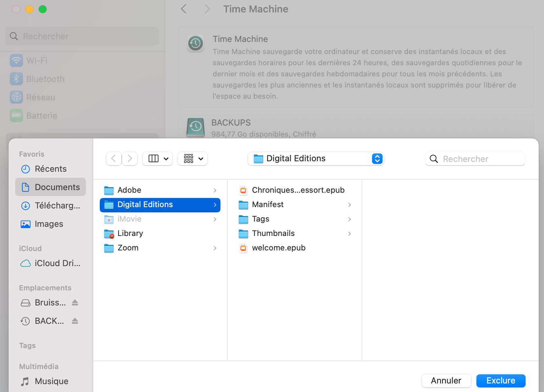544x392 pixels.
Task: Select the Tags folder
Action: (295, 219)
